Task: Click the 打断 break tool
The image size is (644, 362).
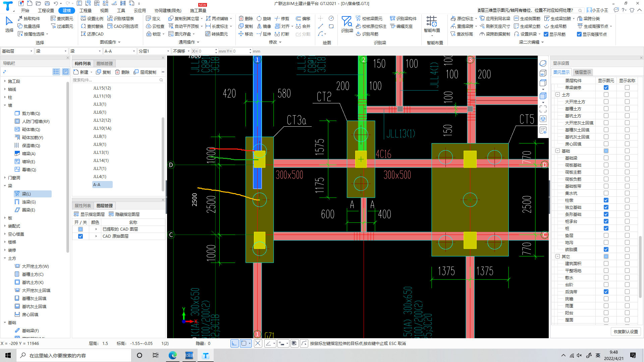Action: point(282,34)
